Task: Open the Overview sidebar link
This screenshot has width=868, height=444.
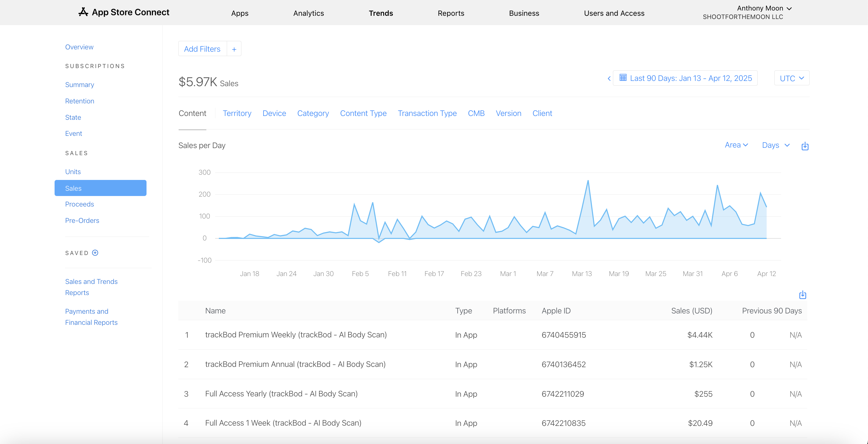Action: [79, 47]
